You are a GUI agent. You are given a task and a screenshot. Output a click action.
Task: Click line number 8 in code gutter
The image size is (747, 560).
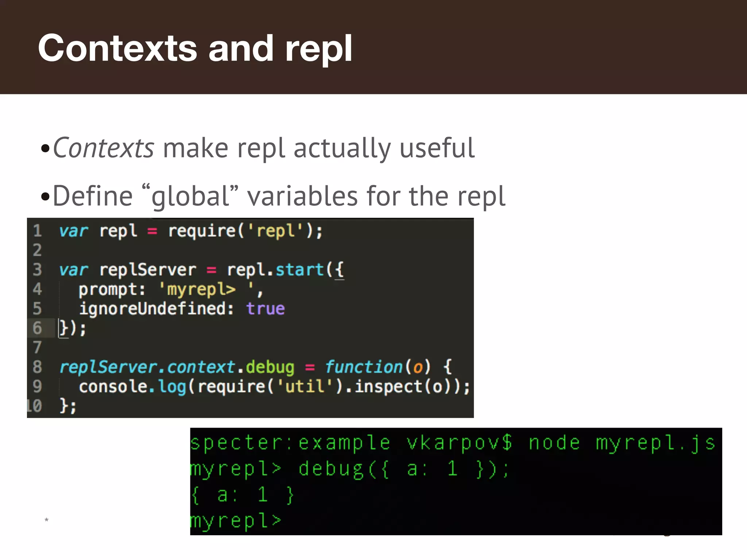[37, 367]
